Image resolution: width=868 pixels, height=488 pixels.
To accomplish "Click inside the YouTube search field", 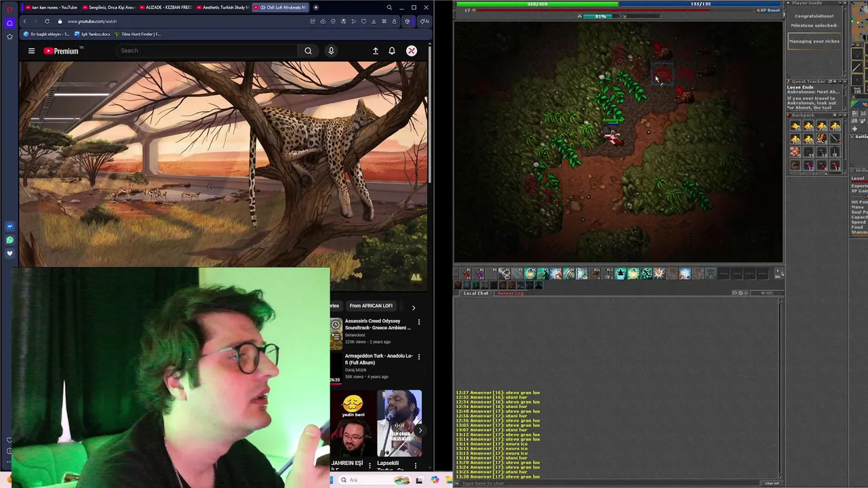I will [x=207, y=51].
